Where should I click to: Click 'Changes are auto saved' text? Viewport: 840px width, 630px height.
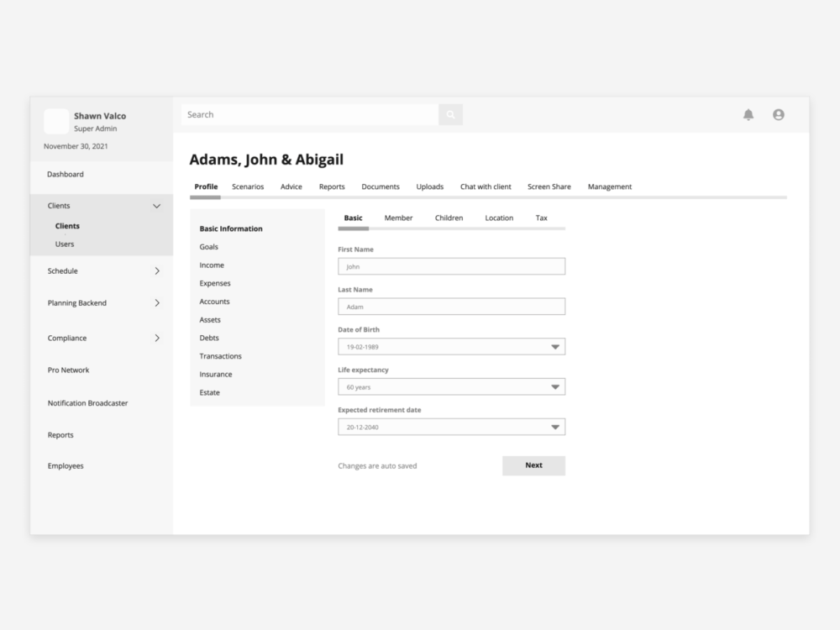click(x=377, y=466)
